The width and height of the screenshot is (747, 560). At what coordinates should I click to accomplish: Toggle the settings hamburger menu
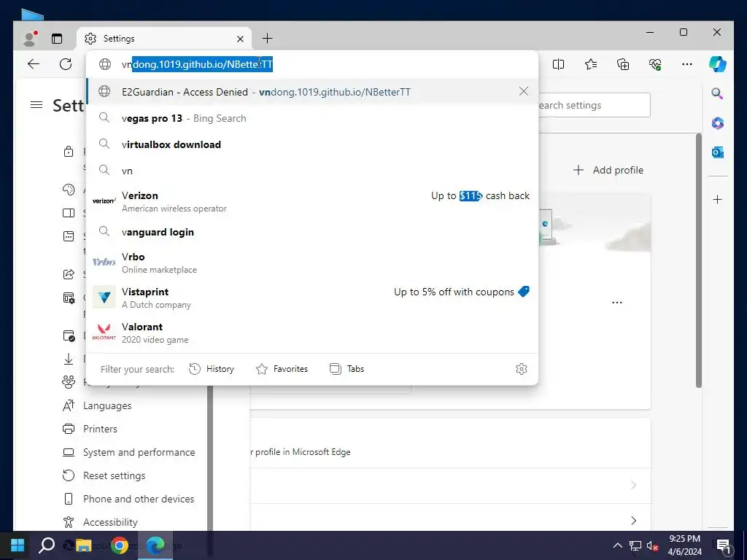[x=36, y=105]
